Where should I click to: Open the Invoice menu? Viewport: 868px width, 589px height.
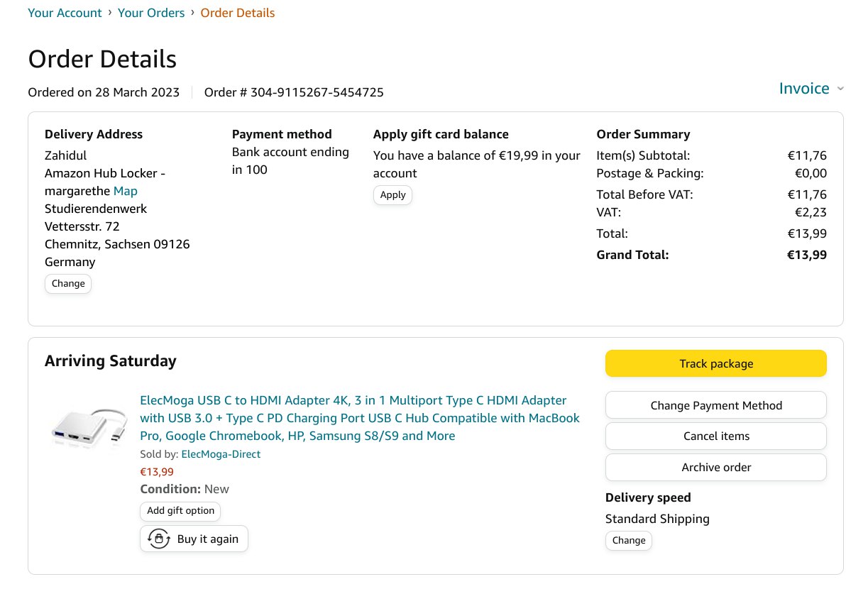point(803,89)
